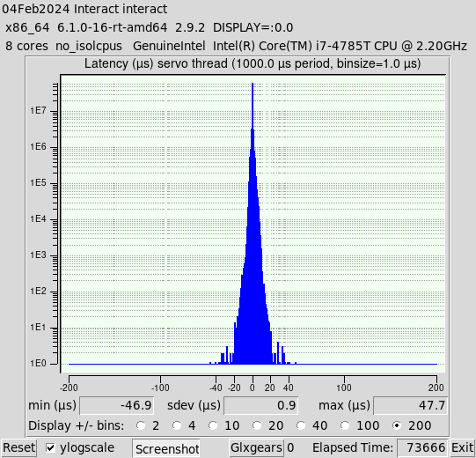Click the Reset button
476x458 pixels.
(x=18, y=447)
